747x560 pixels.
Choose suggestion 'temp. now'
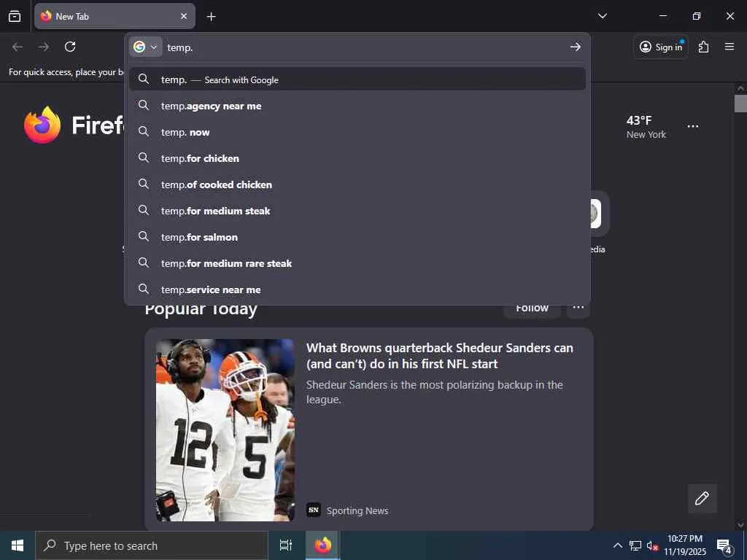coord(357,132)
